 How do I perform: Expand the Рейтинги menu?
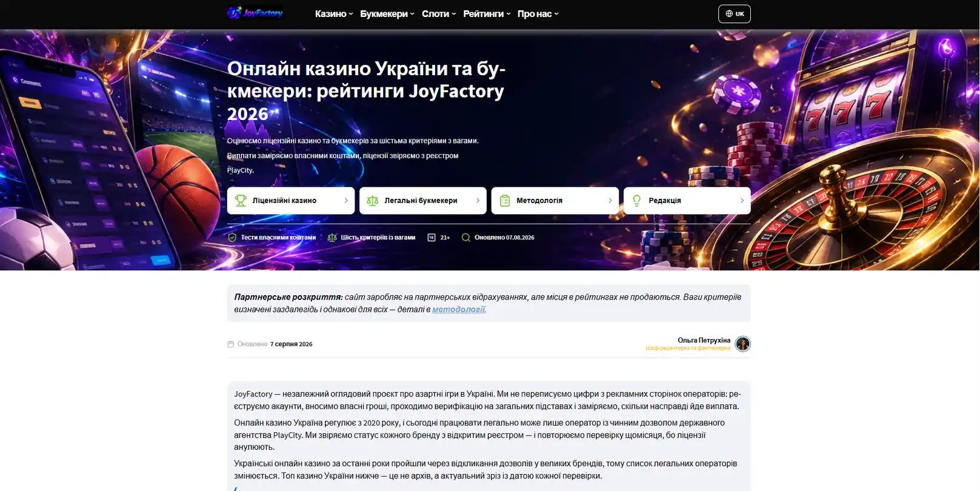(487, 14)
